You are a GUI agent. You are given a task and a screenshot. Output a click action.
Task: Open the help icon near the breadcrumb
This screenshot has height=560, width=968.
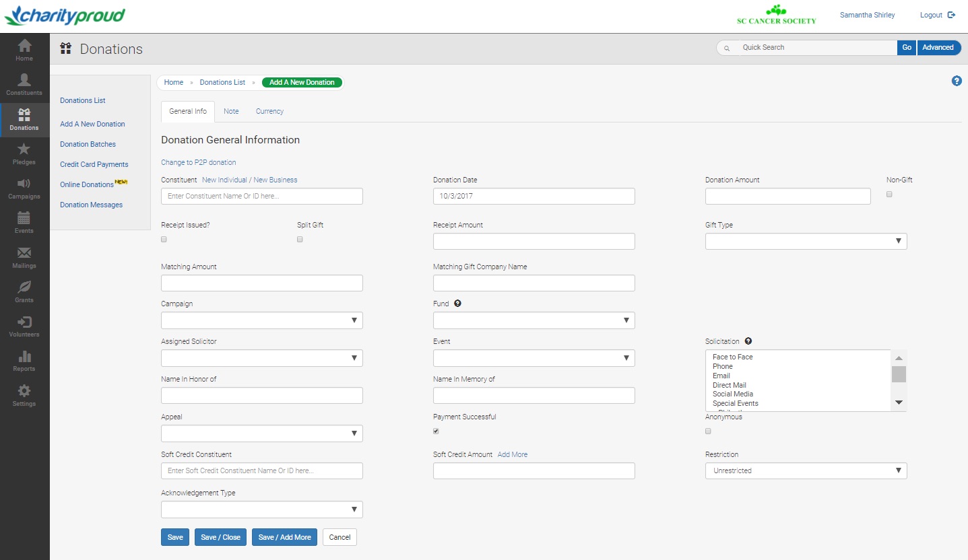957,81
